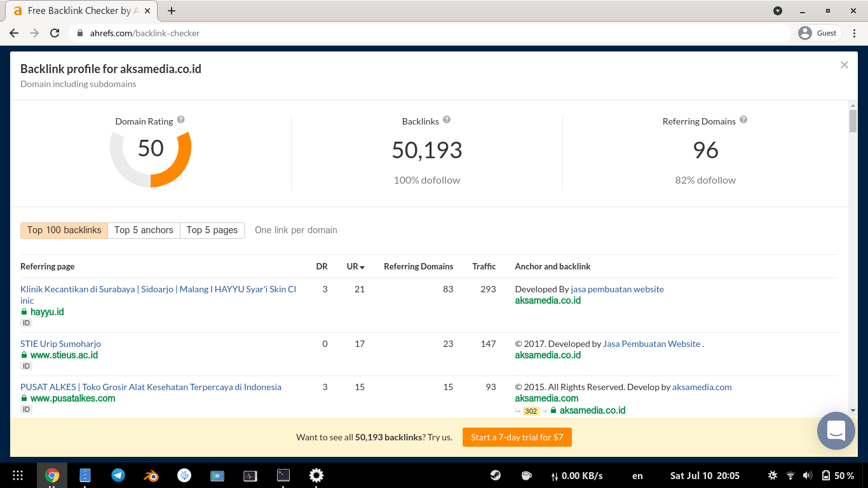This screenshot has height=488, width=868.
Task: Close the backlink profile panel
Action: tap(844, 64)
